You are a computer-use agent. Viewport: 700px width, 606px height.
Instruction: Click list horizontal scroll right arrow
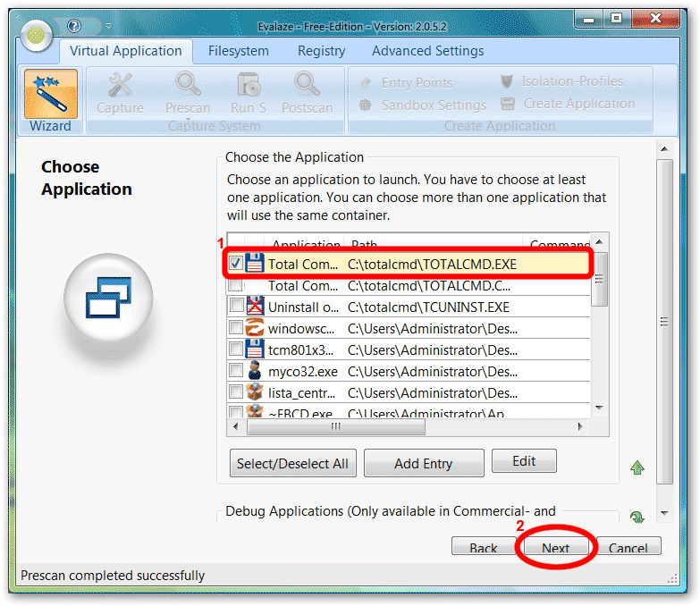pyautogui.click(x=580, y=426)
